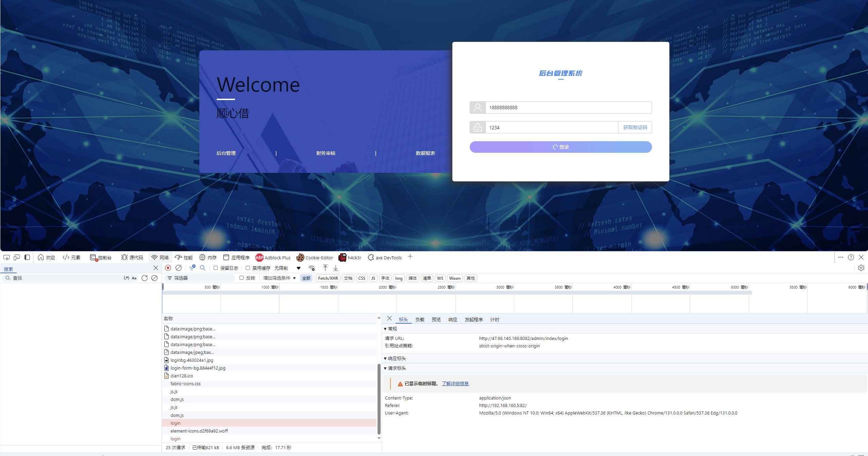Open network panel settings gear
The height and width of the screenshot is (456, 868).
(x=861, y=268)
